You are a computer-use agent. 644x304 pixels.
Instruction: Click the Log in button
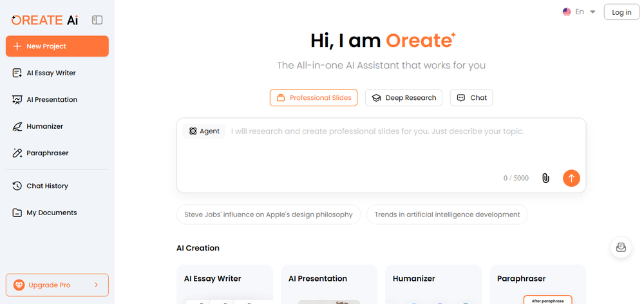tap(621, 12)
